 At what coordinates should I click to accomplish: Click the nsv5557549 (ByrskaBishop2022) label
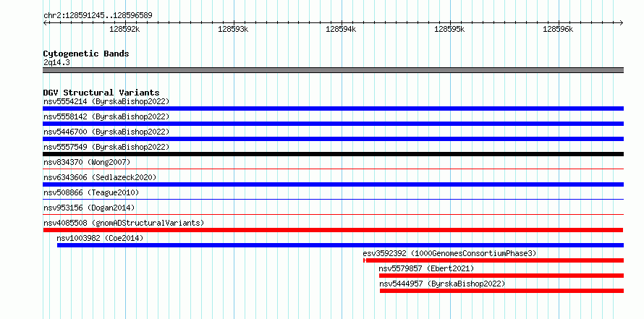(x=106, y=147)
